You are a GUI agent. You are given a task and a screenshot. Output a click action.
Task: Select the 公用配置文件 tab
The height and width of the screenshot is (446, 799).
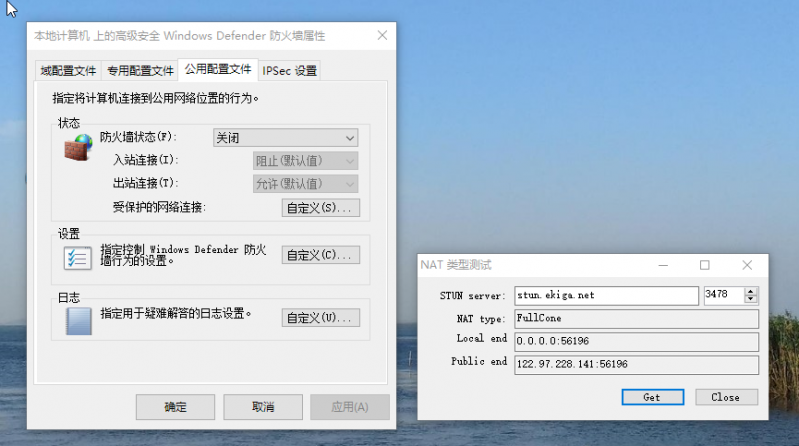click(x=218, y=69)
